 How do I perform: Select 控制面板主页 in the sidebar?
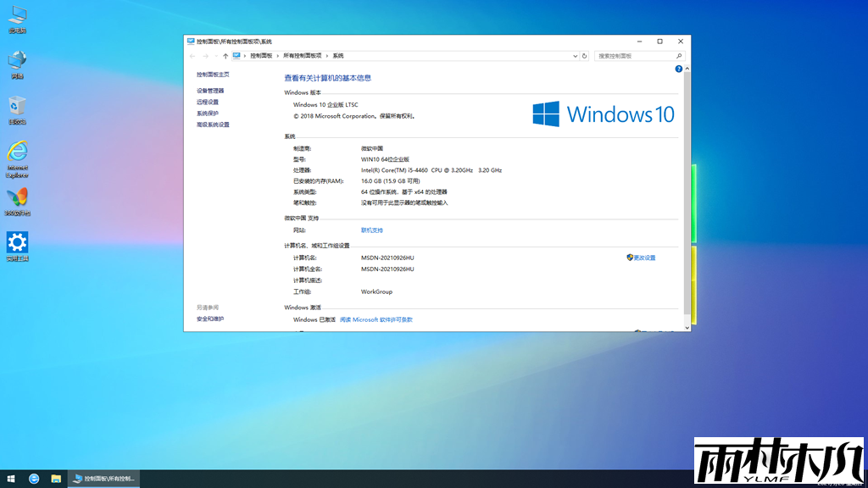click(211, 74)
